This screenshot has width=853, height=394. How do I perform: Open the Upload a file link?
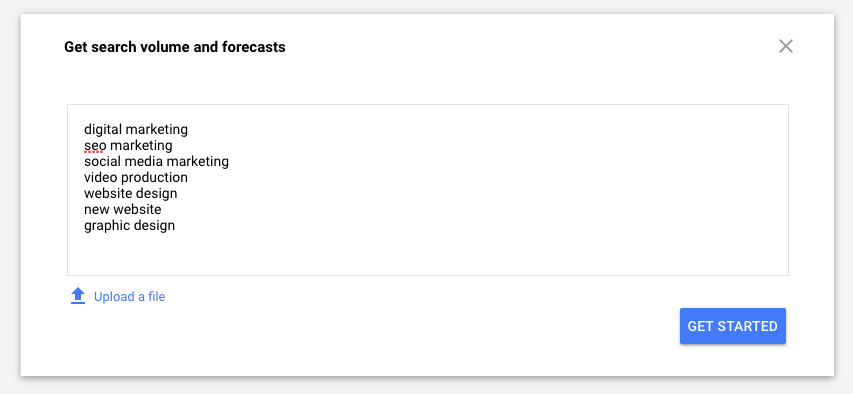pyautogui.click(x=129, y=297)
